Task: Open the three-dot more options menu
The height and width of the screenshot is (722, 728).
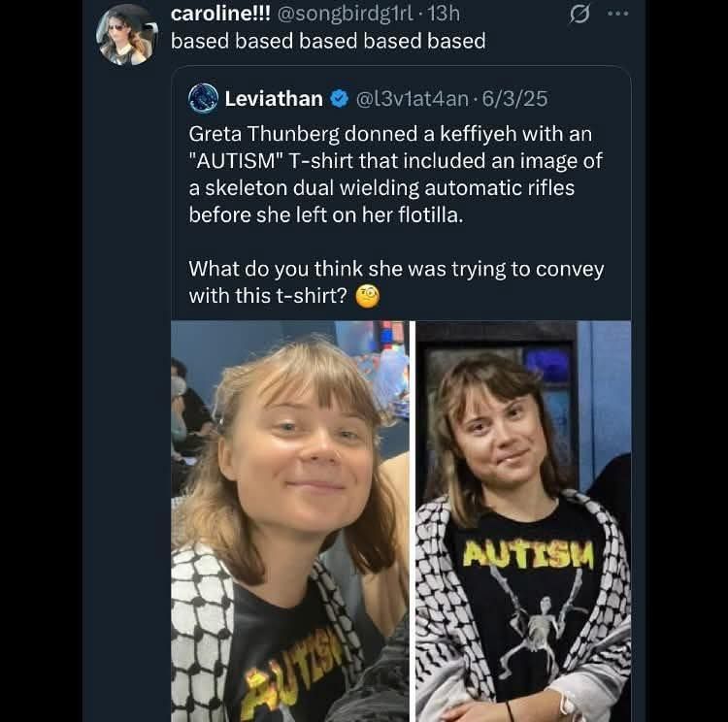Action: click(617, 14)
